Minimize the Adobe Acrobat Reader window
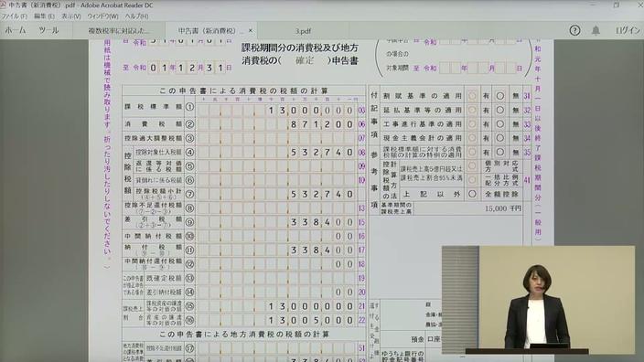644x362 pixels. click(593, 5)
